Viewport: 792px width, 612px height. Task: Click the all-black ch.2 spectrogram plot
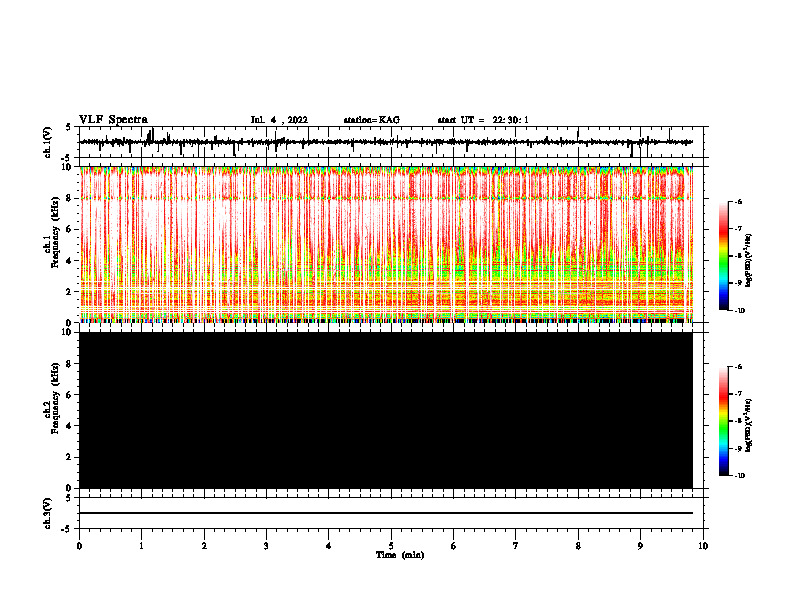[x=386, y=410]
